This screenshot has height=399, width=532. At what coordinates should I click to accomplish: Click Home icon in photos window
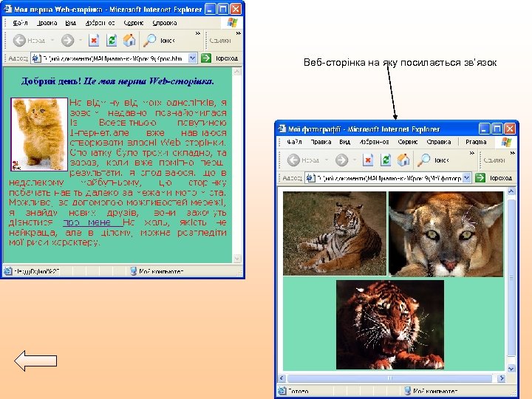pos(403,160)
